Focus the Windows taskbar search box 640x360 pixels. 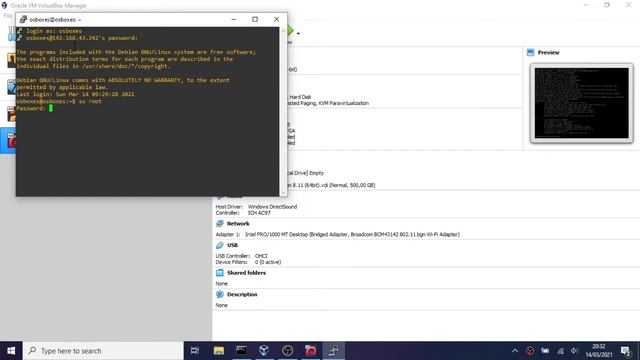click(x=103, y=351)
